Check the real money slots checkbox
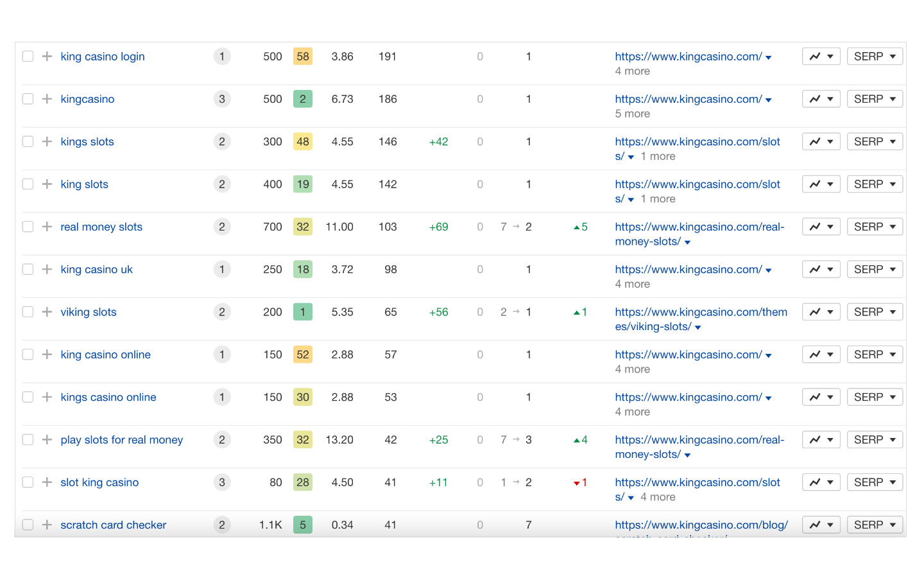Screen dimensions: 924x578 pos(28,227)
